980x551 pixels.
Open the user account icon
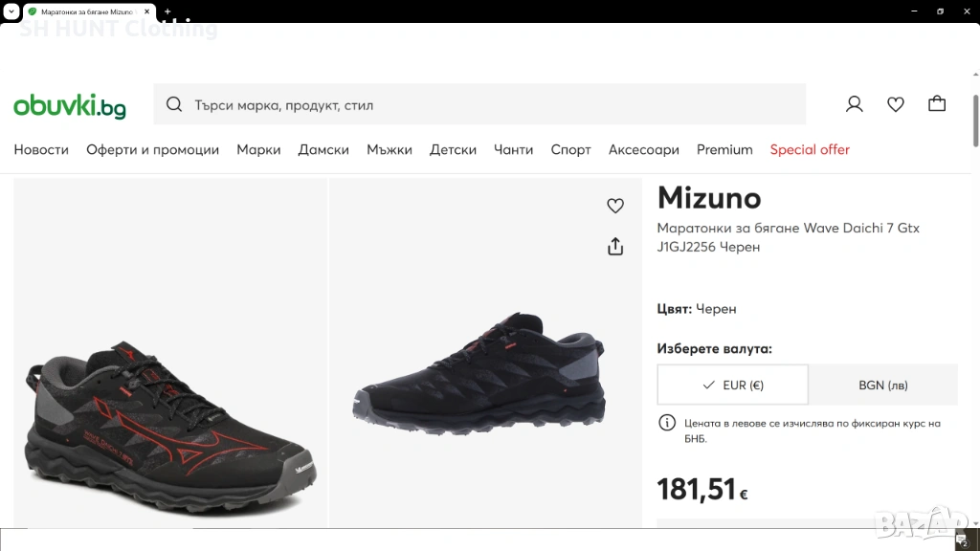point(855,104)
